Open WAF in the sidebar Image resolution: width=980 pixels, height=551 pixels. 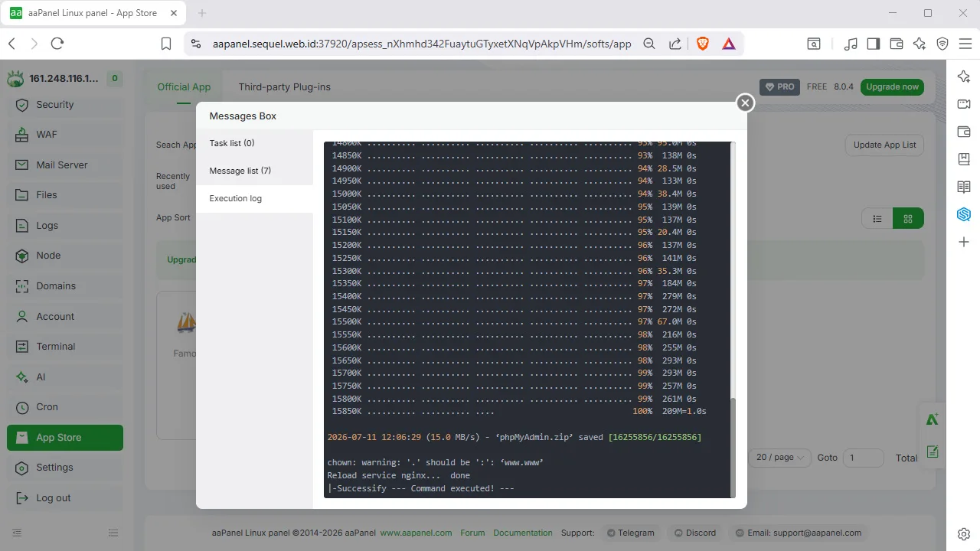(x=65, y=135)
